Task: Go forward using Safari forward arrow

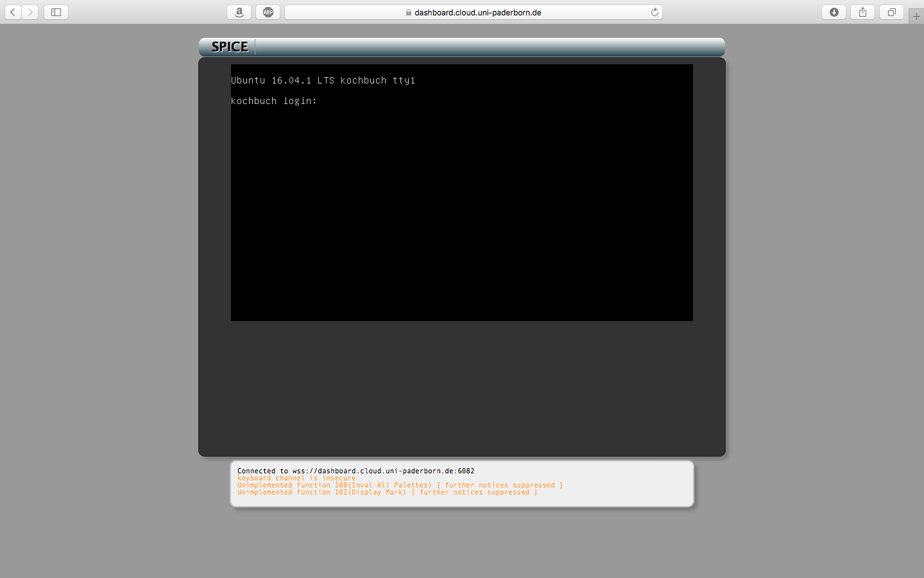Action: (x=30, y=12)
